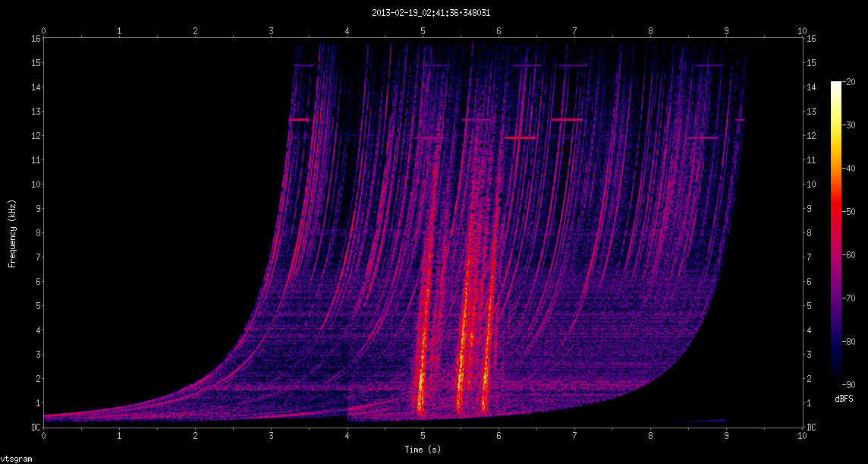The width and height of the screenshot is (868, 464).
Task: Click the 10 second tick on top time axis
Action: (802, 31)
